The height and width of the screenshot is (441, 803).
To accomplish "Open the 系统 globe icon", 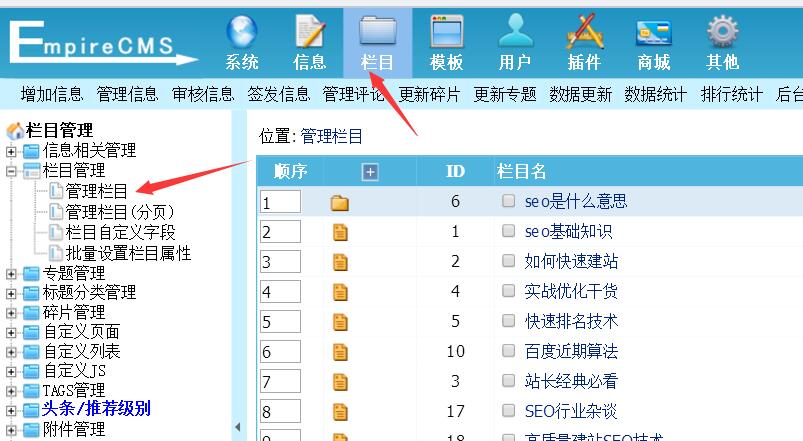I will click(242, 32).
